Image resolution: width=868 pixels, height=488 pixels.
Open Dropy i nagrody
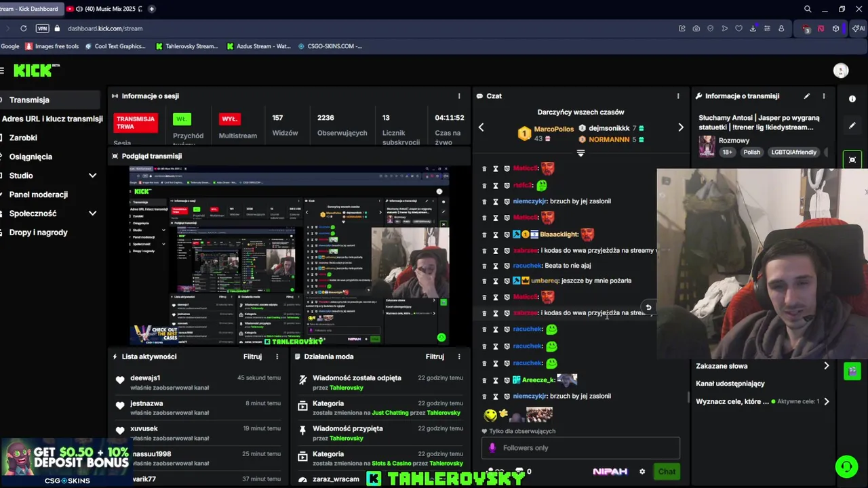pos(39,232)
